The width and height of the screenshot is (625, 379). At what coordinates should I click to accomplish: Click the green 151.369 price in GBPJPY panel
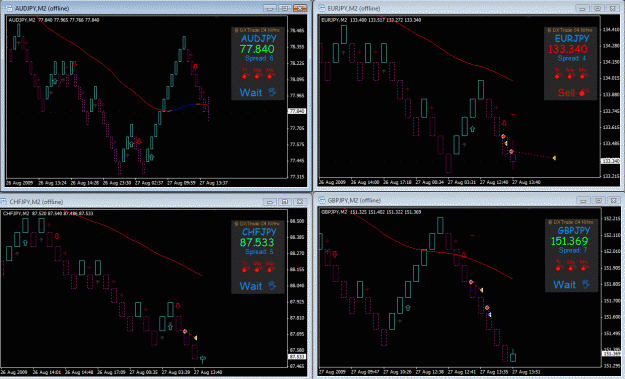[569, 241]
